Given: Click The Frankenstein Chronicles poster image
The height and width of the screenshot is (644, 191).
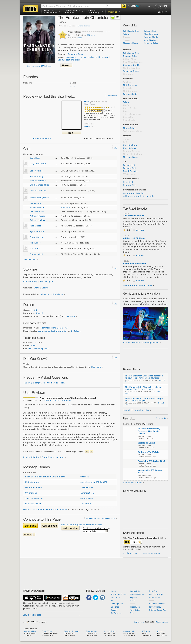Looking at the screenshot, I should 39,39.
